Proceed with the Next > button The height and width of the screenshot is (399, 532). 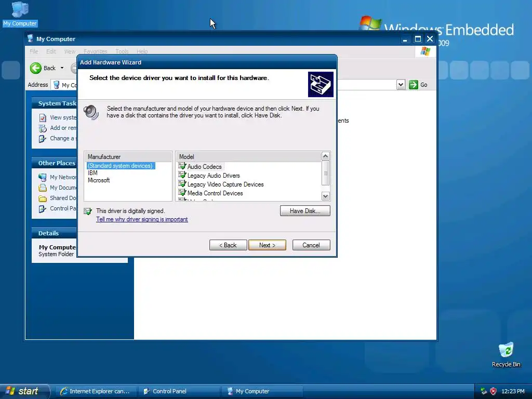(x=268, y=245)
